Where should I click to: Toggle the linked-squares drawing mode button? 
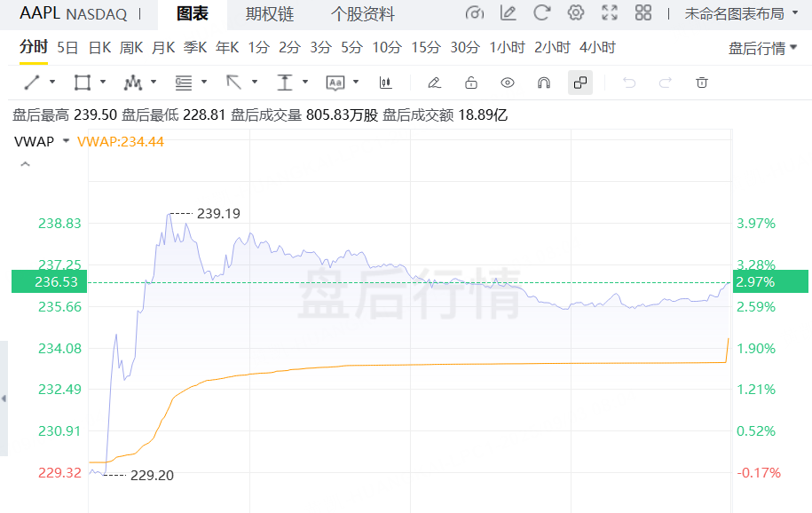[580, 83]
